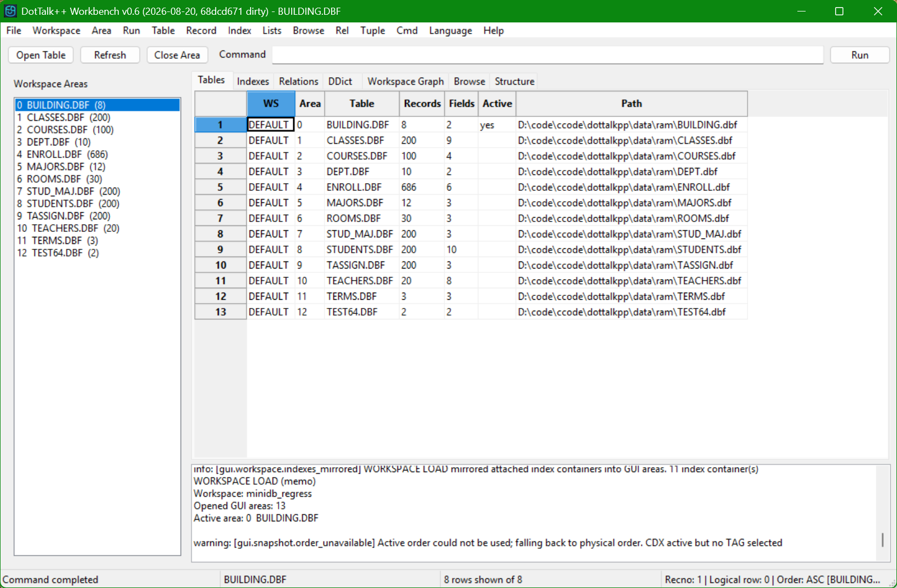Click the Open Table button
Viewport: 897px width, 588px height.
coord(41,55)
